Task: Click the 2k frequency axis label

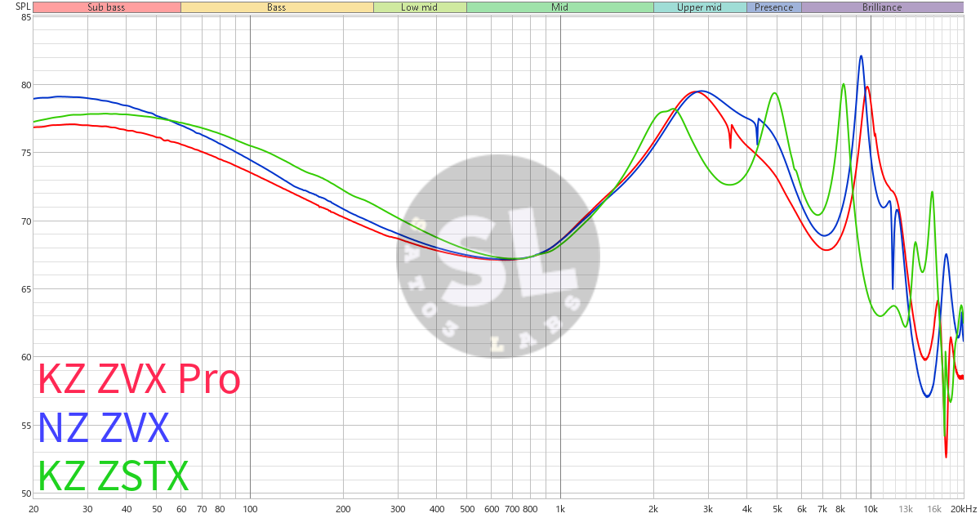Action: (653, 509)
